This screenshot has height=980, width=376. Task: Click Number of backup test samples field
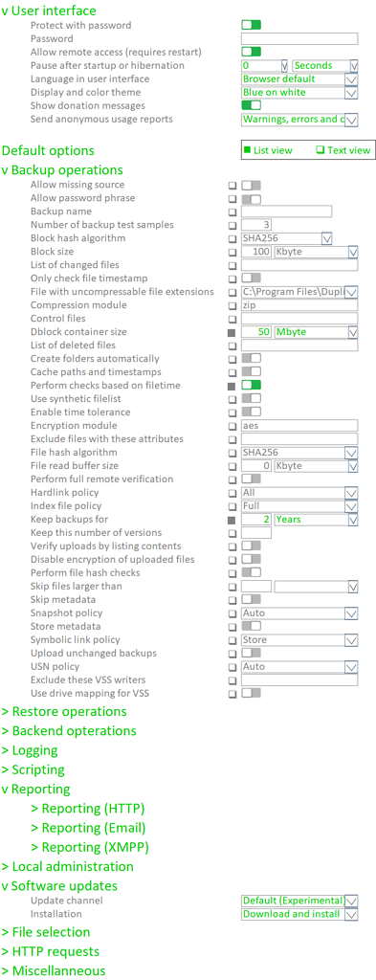(256, 225)
